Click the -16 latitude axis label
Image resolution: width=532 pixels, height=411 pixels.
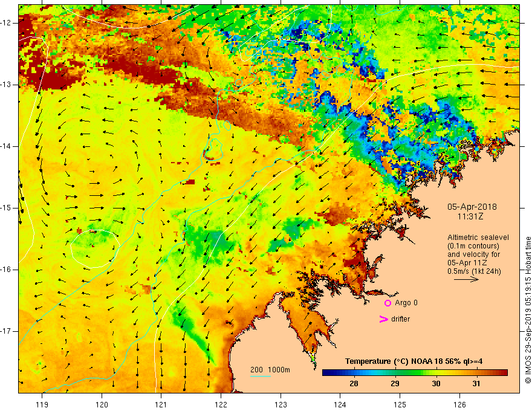pyautogui.click(x=7, y=270)
